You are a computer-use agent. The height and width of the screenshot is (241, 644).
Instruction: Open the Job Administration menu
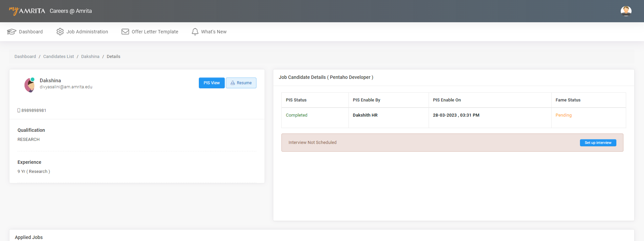87,32
